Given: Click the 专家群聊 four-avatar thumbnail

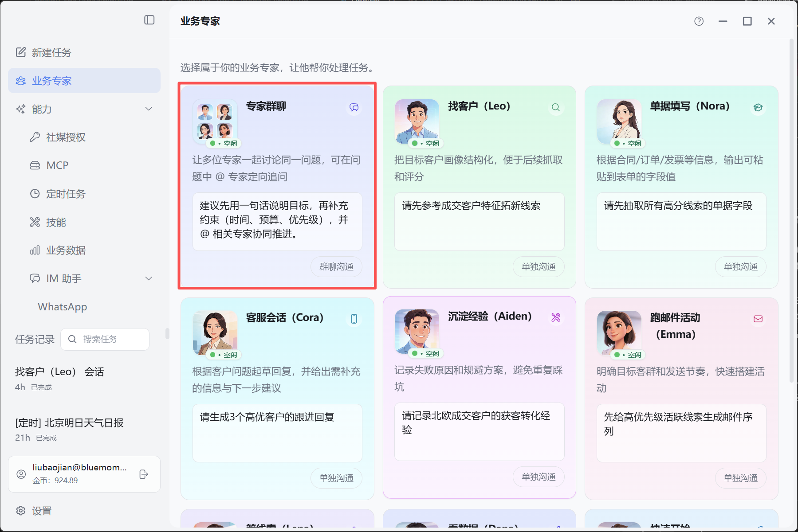Looking at the screenshot, I should click(215, 121).
